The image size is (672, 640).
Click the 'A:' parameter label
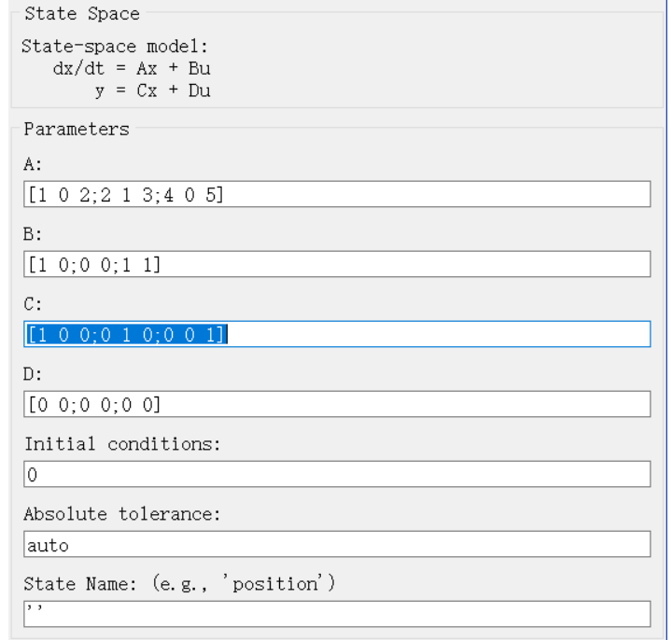[33, 164]
